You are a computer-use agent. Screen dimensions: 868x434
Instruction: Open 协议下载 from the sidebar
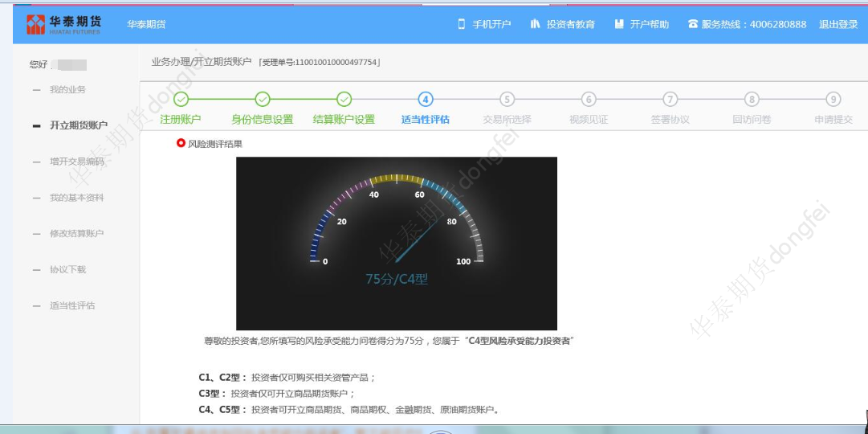point(67,269)
